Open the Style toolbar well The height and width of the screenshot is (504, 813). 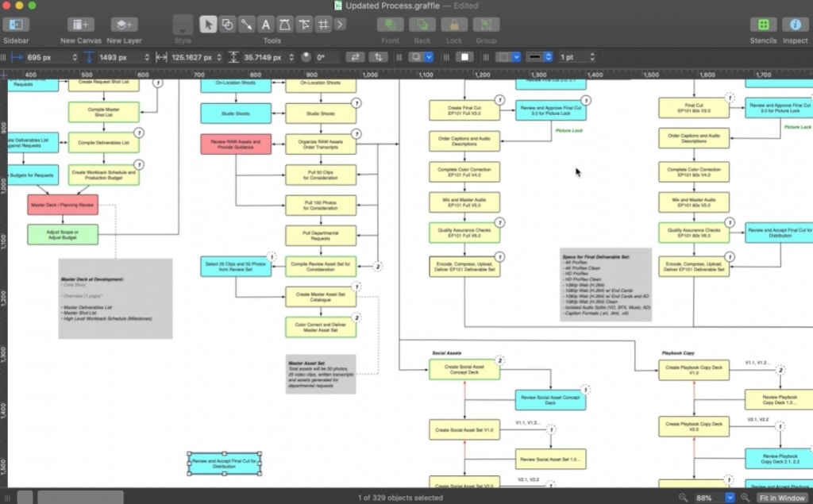coord(183,25)
